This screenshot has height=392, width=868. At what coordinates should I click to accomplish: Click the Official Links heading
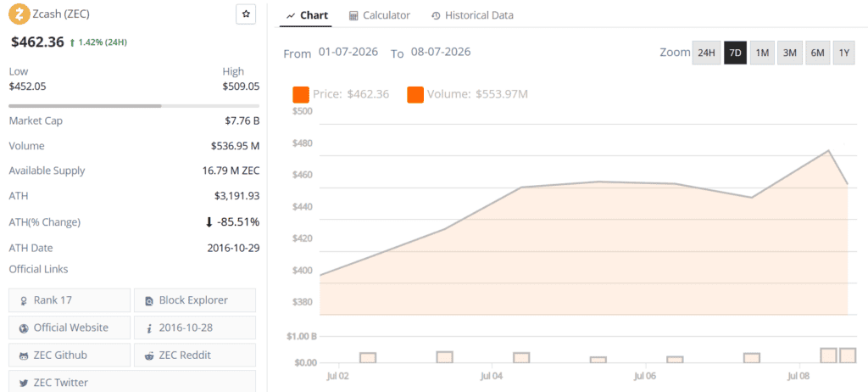click(x=39, y=269)
